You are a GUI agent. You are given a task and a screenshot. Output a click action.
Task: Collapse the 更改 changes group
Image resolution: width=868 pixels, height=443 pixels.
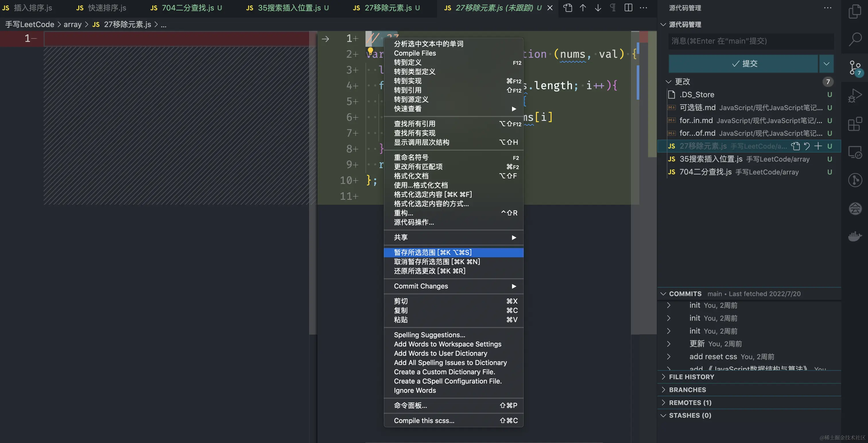coord(669,81)
